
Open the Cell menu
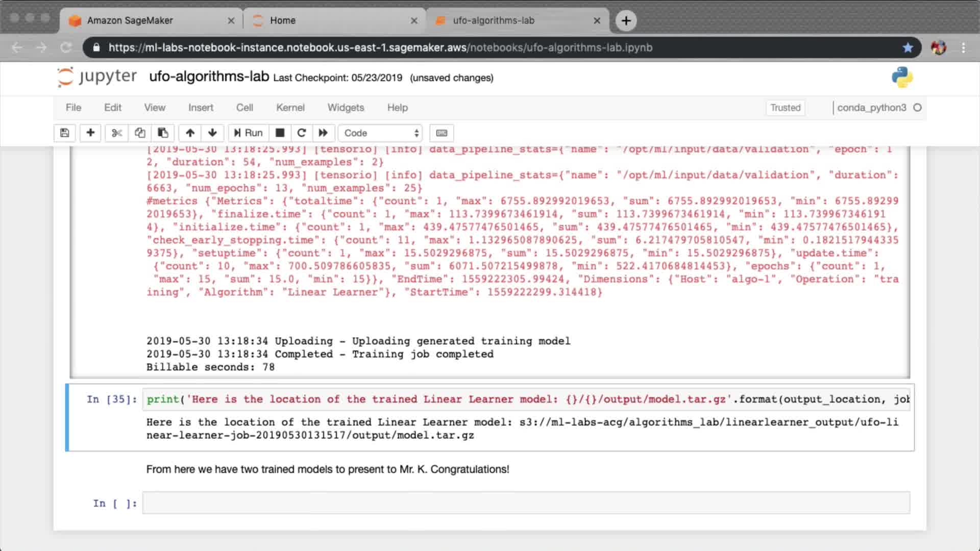click(x=244, y=108)
